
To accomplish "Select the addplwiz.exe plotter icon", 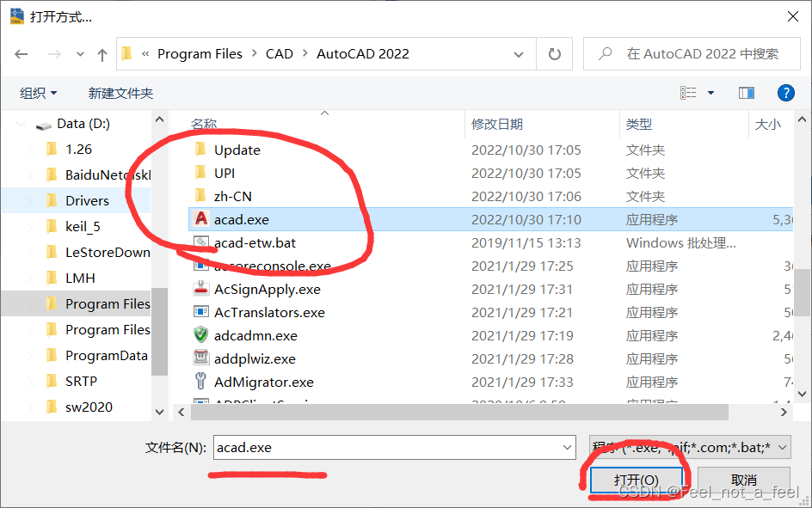I will click(x=201, y=358).
